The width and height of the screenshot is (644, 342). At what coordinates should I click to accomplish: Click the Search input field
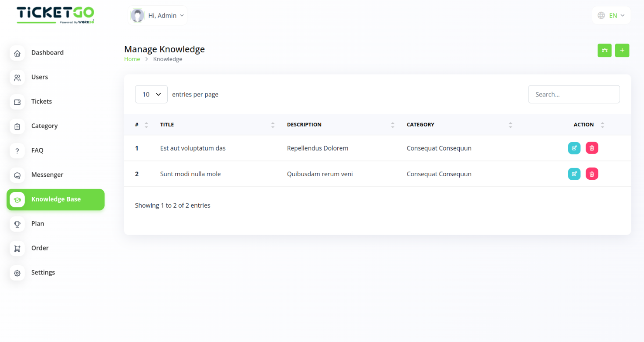coord(573,94)
